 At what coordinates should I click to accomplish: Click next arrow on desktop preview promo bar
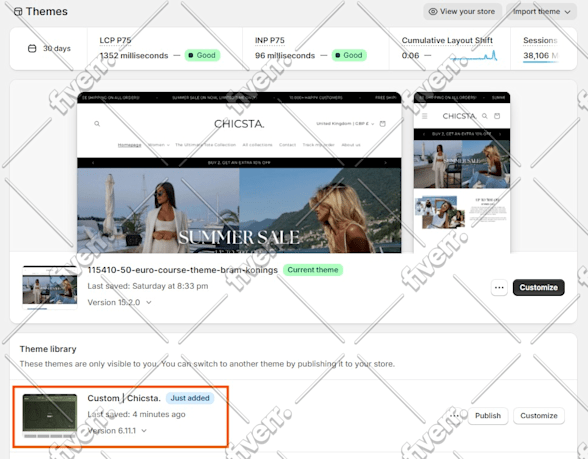(x=385, y=163)
